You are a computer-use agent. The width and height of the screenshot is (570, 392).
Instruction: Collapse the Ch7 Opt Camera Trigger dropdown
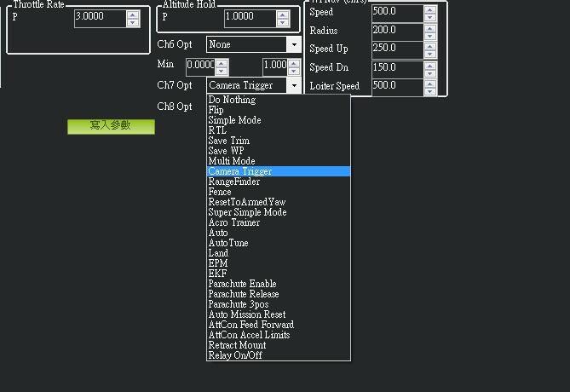click(x=294, y=85)
